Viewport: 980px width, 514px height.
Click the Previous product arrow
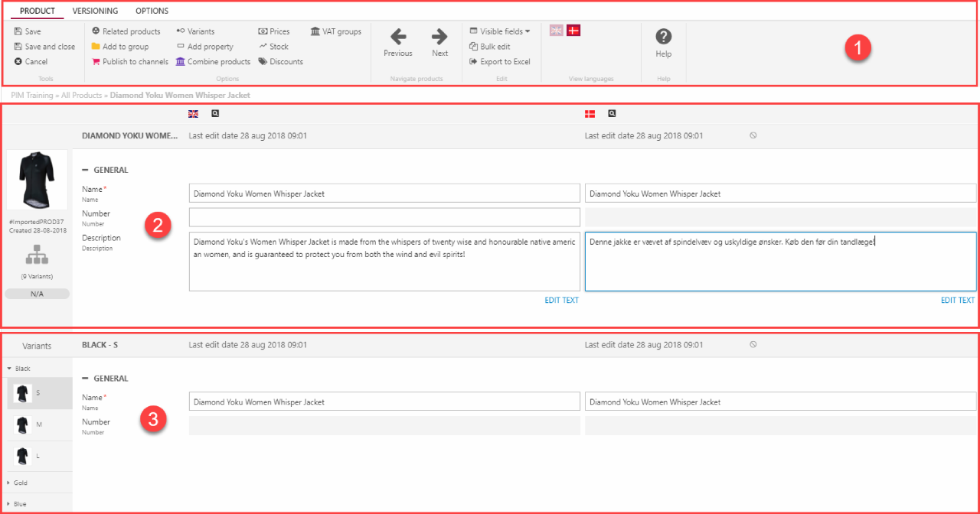[398, 37]
